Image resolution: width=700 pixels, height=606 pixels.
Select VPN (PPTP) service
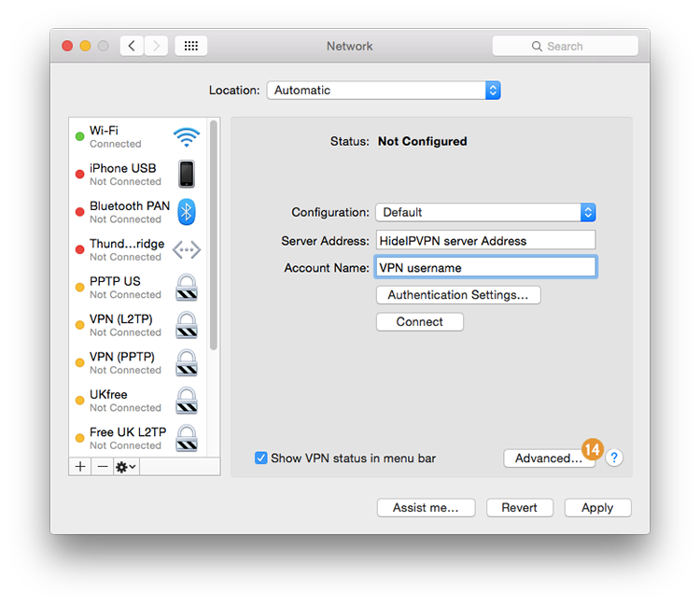coord(138,363)
